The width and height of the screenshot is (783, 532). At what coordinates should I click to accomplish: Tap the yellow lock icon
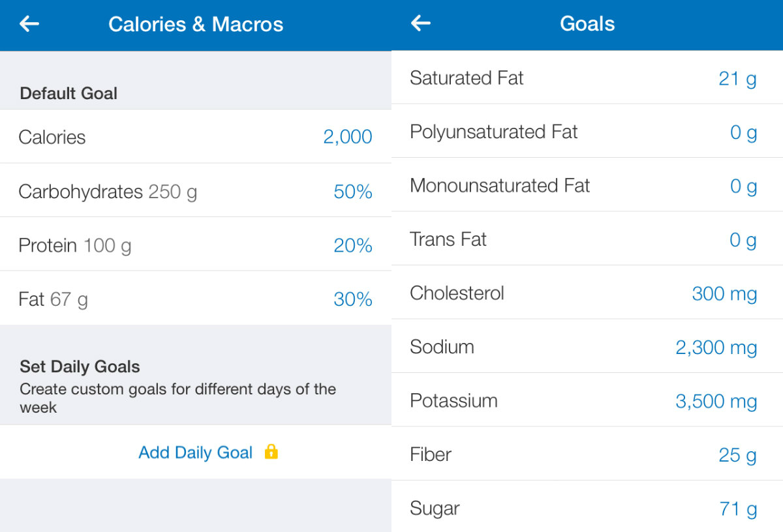271,452
